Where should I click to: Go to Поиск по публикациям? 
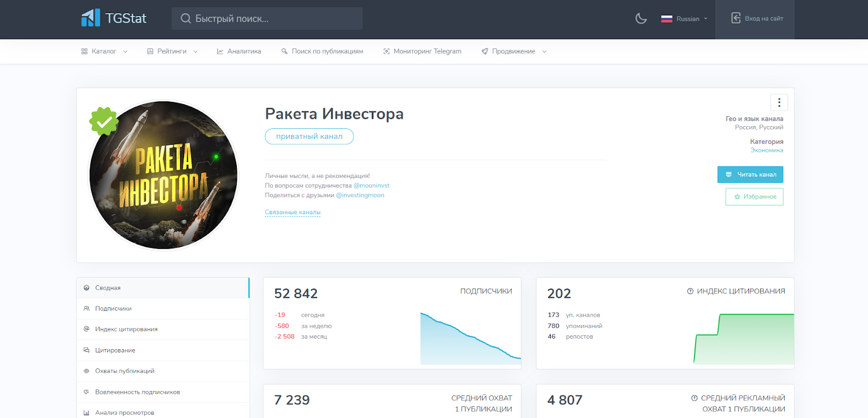click(x=322, y=51)
